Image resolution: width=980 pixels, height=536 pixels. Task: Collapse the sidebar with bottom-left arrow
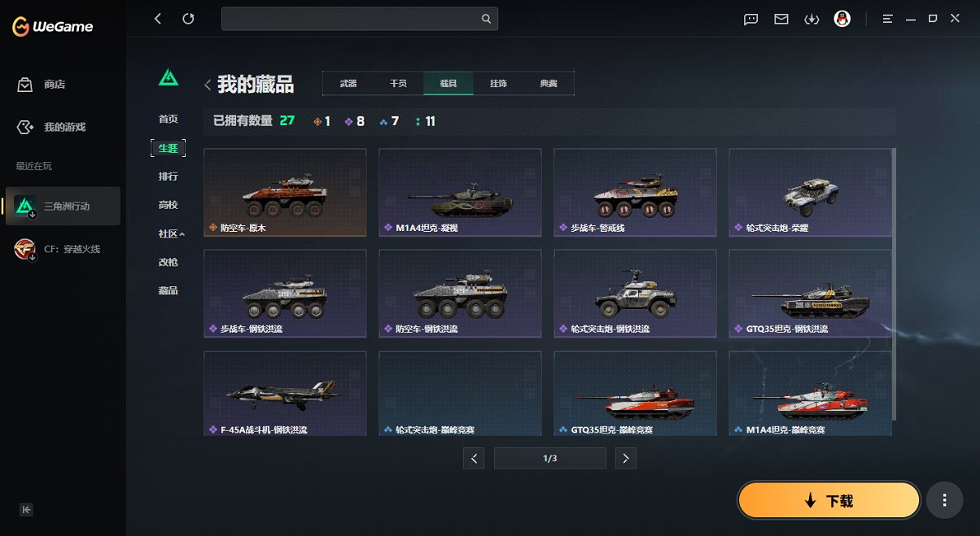[x=26, y=509]
